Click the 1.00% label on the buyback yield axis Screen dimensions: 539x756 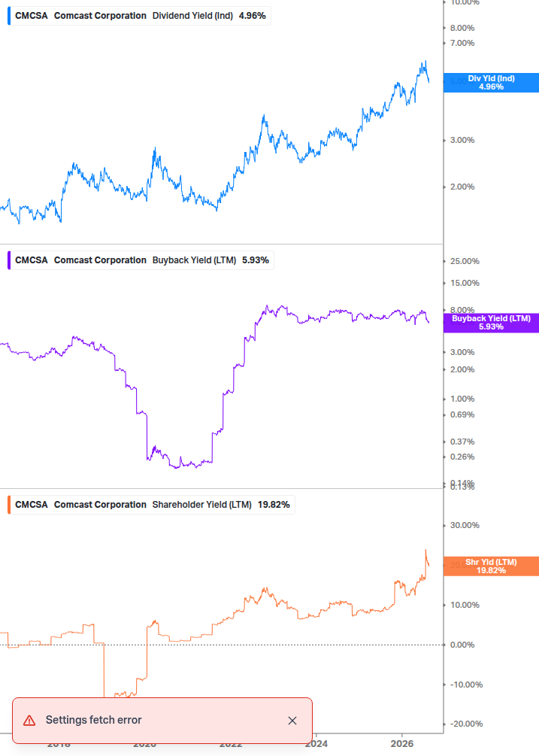tap(462, 399)
